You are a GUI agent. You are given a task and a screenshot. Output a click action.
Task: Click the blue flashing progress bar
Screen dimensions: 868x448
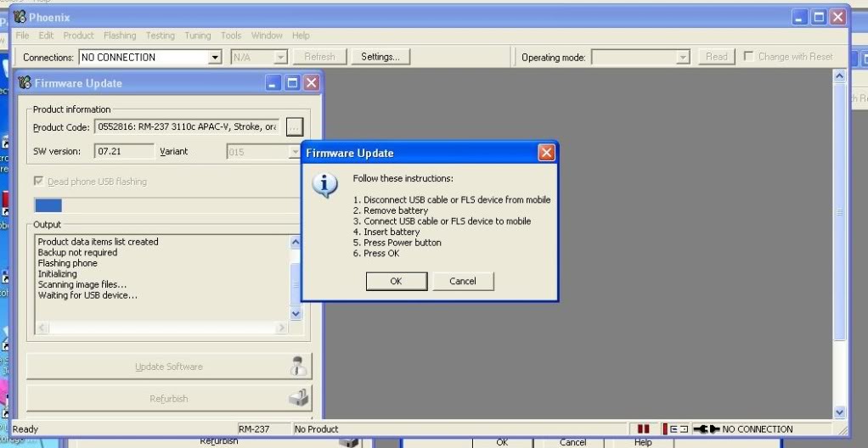tap(48, 205)
